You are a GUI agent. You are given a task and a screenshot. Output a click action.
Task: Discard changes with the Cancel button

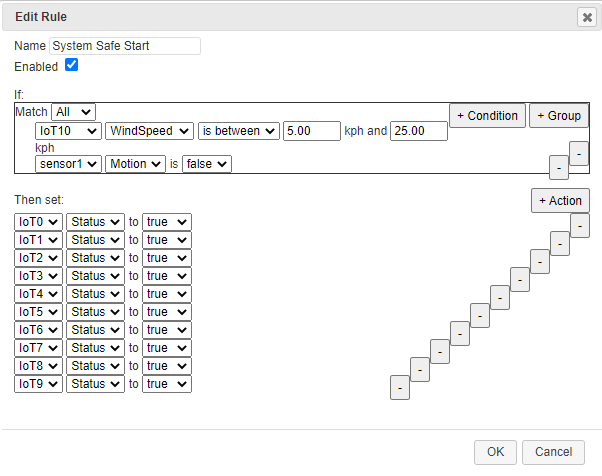pyautogui.click(x=553, y=451)
